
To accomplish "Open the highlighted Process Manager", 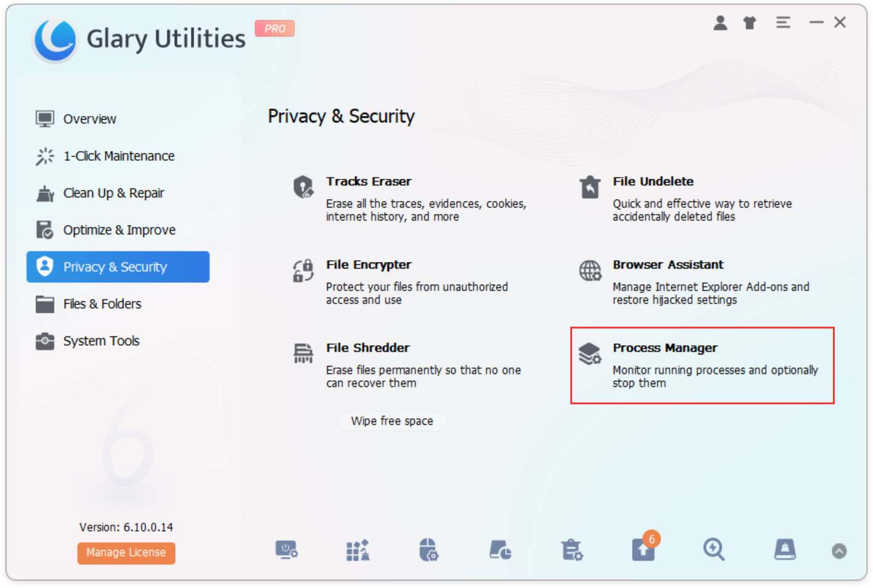I will tap(665, 348).
